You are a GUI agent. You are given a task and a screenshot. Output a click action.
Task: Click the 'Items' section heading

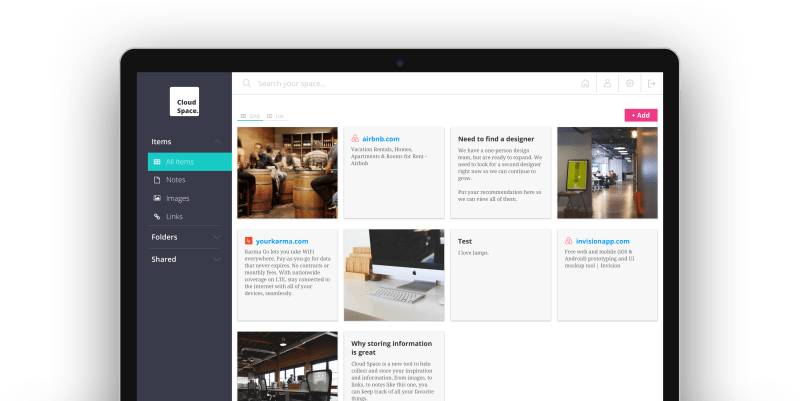pyautogui.click(x=161, y=142)
